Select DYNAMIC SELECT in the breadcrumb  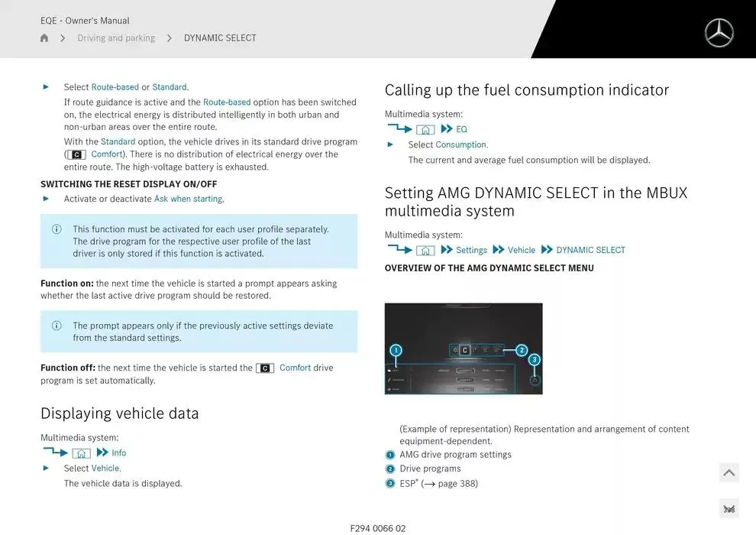pos(218,37)
